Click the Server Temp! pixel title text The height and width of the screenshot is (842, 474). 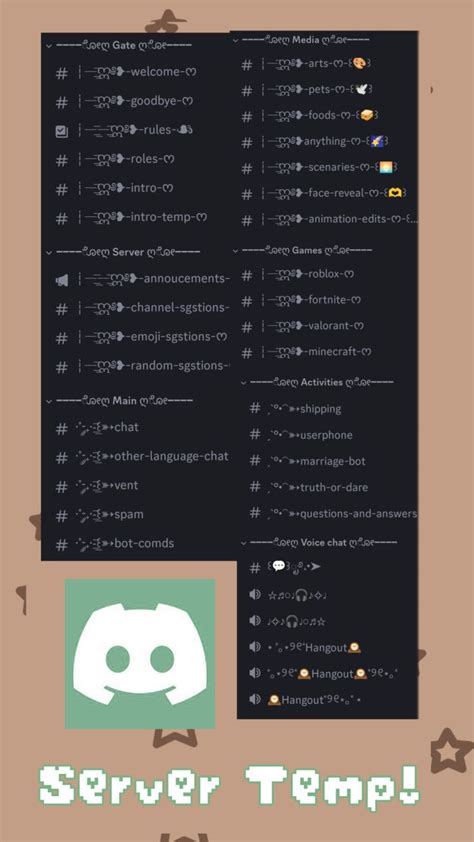231,786
